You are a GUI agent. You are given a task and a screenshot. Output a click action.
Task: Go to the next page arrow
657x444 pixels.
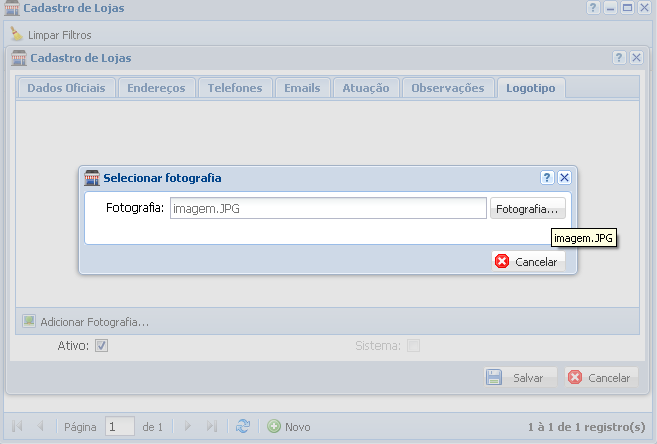pos(187,426)
